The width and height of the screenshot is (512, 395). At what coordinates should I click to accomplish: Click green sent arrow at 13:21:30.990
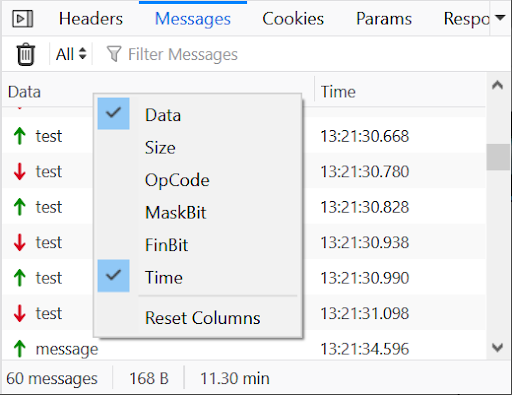point(20,278)
